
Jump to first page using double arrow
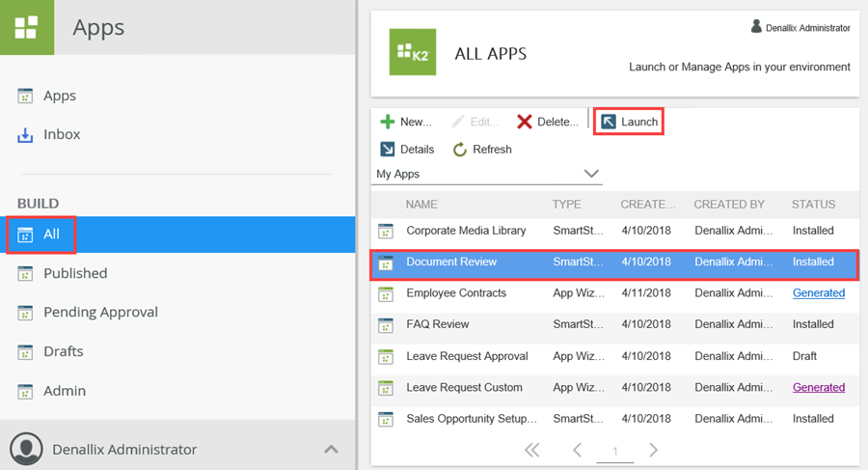(x=531, y=450)
